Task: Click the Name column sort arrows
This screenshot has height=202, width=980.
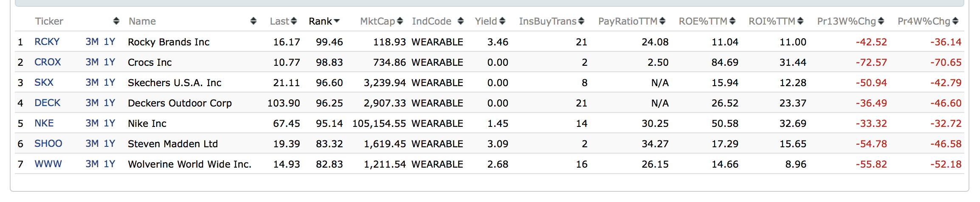Action: click(253, 21)
